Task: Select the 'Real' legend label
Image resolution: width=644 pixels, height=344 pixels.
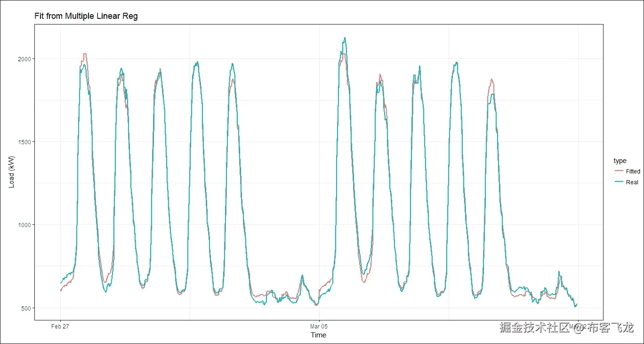Action: pos(632,182)
